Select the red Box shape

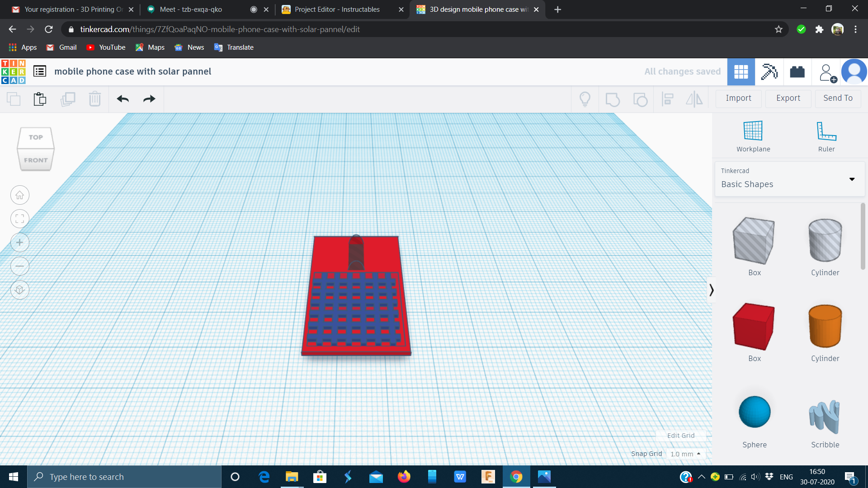pos(754,327)
